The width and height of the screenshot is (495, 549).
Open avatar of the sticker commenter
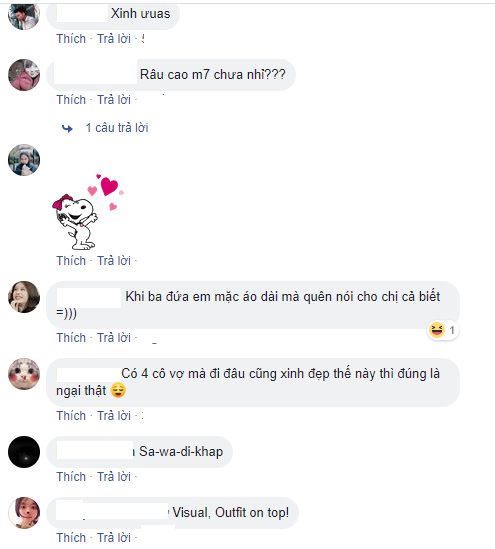click(24, 160)
